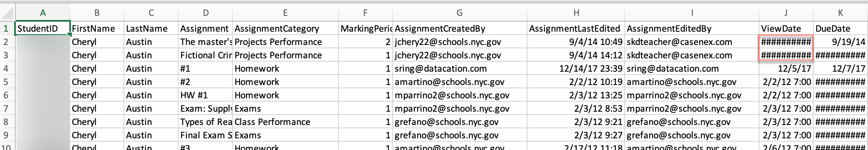
Task: Select the HW #1 assignment cell
Action: coord(205,95)
